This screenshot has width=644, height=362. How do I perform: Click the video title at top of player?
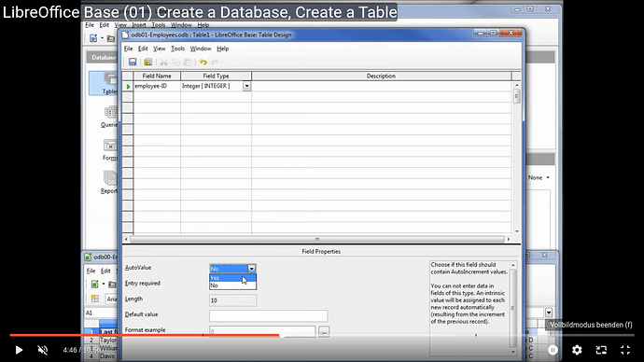pyautogui.click(x=200, y=12)
